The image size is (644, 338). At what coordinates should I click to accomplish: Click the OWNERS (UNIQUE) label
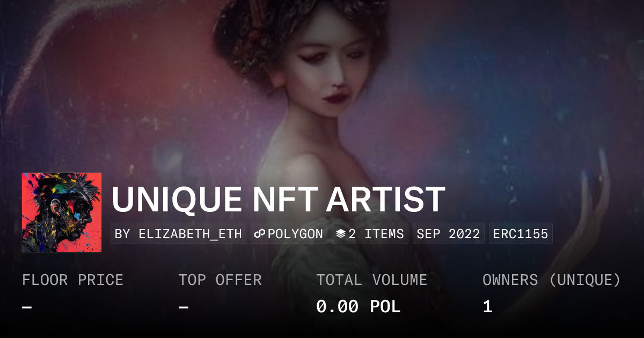[552, 280]
